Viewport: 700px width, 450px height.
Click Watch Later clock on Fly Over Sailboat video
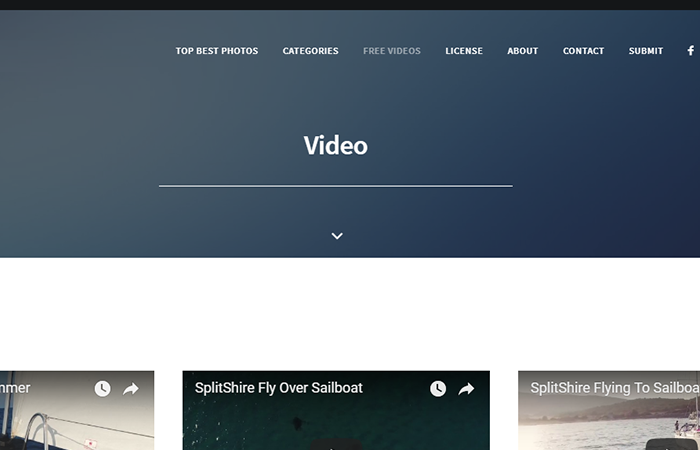438,389
